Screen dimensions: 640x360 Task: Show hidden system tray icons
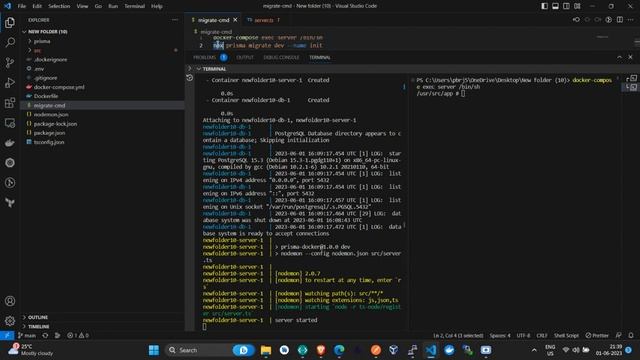point(534,350)
